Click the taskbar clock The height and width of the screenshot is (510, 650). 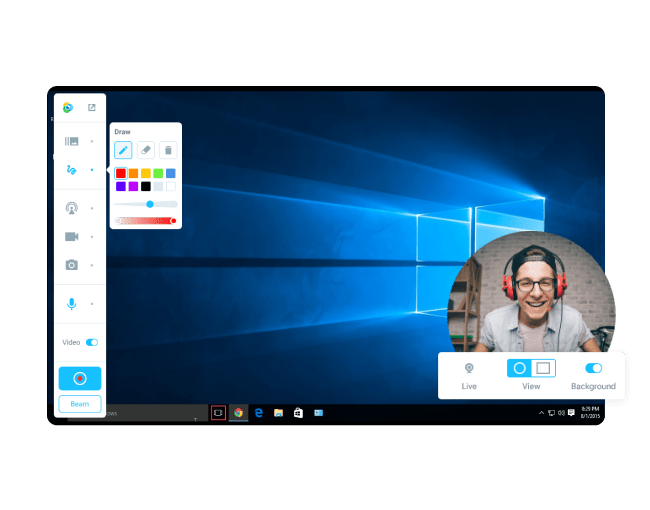(590, 413)
